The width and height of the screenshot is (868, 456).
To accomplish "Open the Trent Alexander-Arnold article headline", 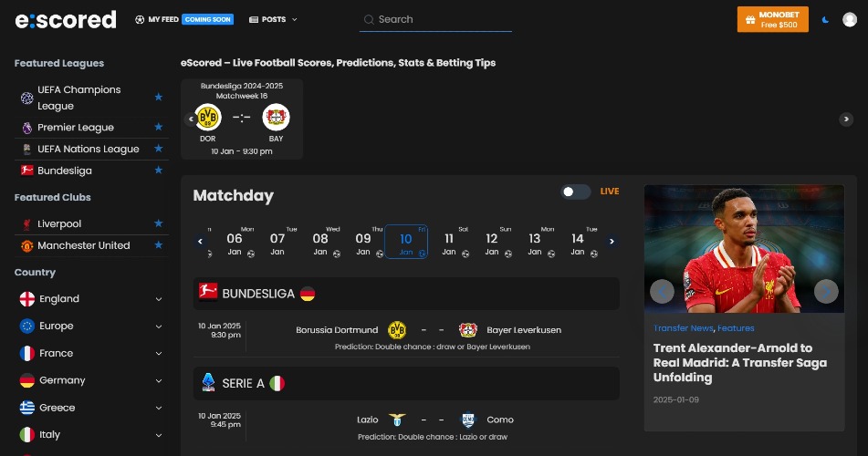I will 740,363.
